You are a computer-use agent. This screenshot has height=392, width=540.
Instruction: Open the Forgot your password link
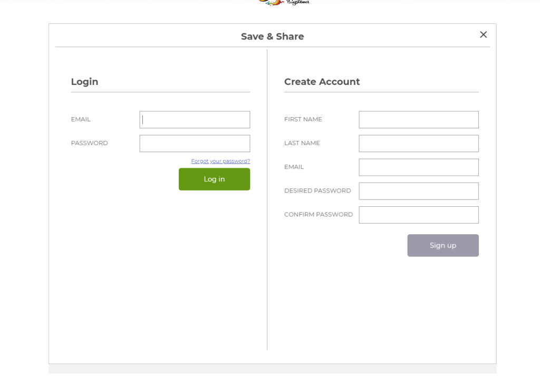coord(220,161)
